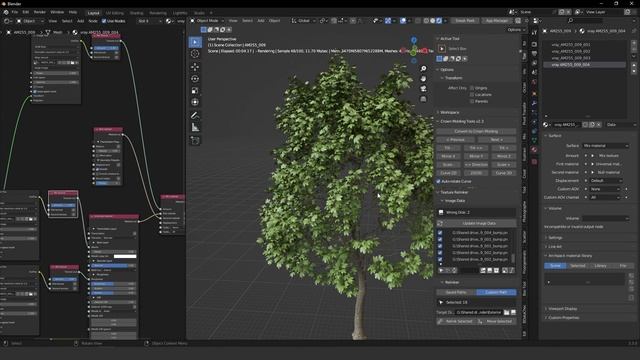Screen dimensions: 640x360
Task: Uncheck the third image list row checkbox
Action: pos(440,246)
